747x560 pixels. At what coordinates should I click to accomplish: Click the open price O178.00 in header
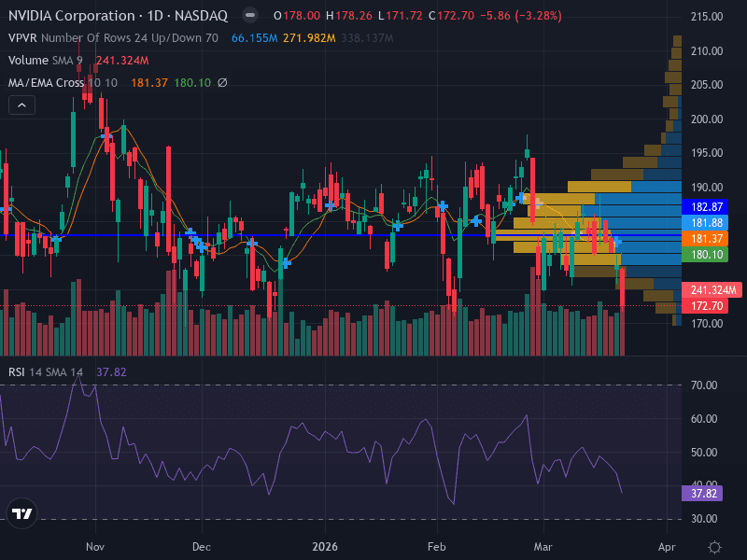pos(297,16)
